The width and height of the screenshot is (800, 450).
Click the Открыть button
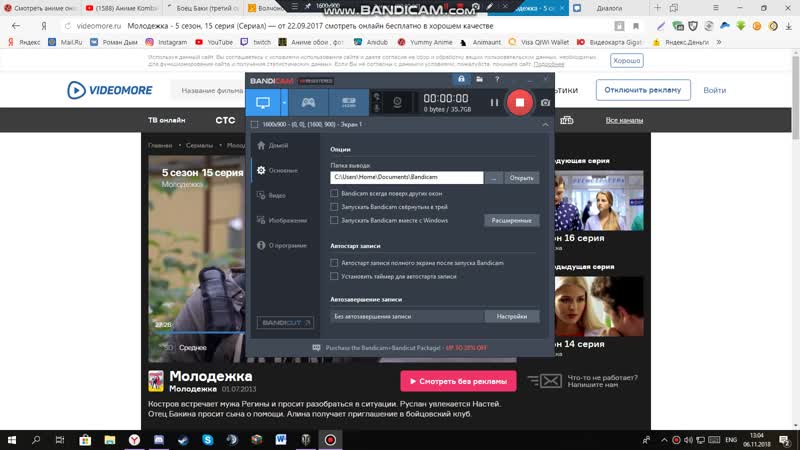click(521, 178)
